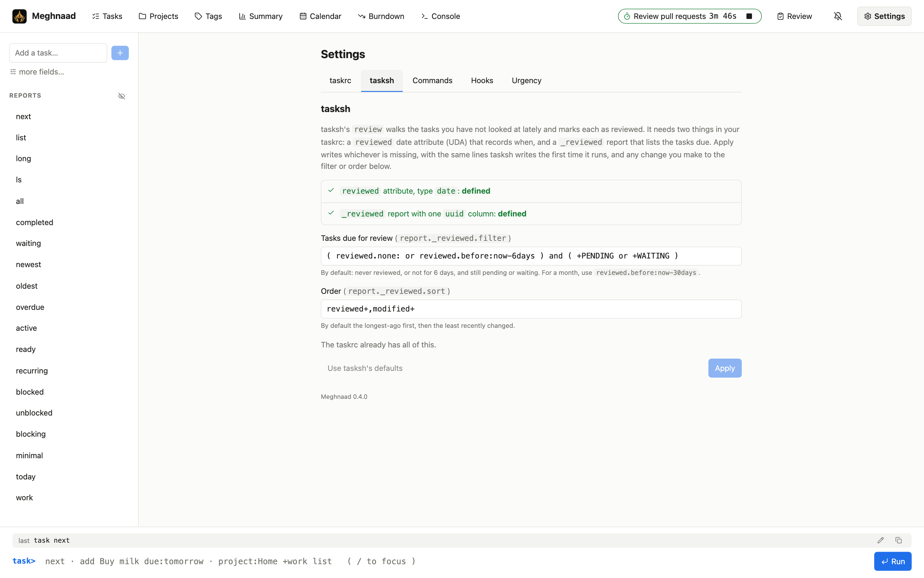
Task: Focus the task> command input
Action: (454, 561)
